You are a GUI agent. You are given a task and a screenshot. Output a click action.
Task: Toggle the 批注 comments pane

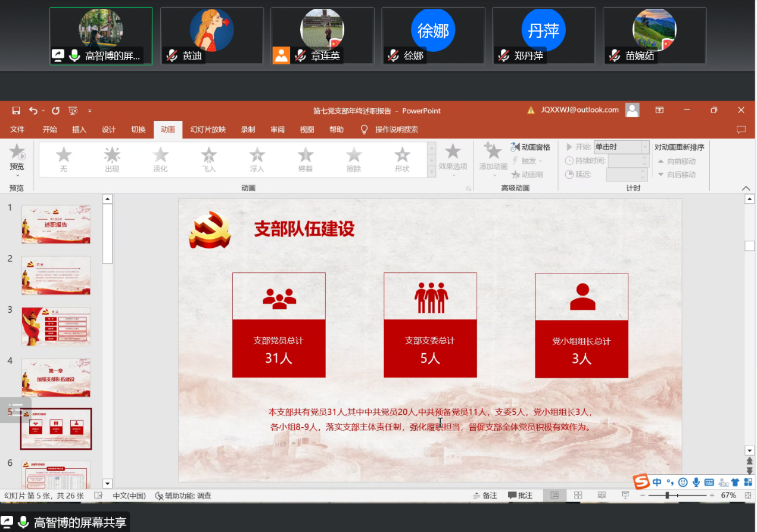tap(521, 496)
